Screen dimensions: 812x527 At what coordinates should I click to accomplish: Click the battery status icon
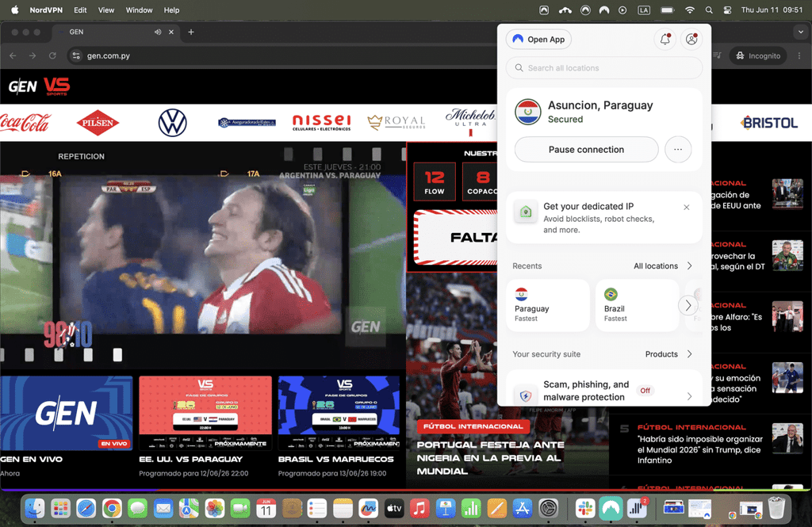point(668,10)
